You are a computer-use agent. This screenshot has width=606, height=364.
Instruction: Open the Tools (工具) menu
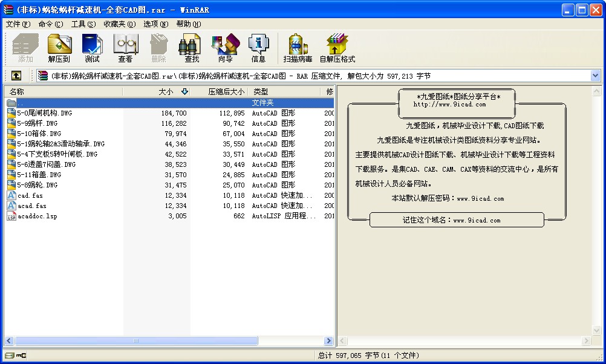click(83, 24)
